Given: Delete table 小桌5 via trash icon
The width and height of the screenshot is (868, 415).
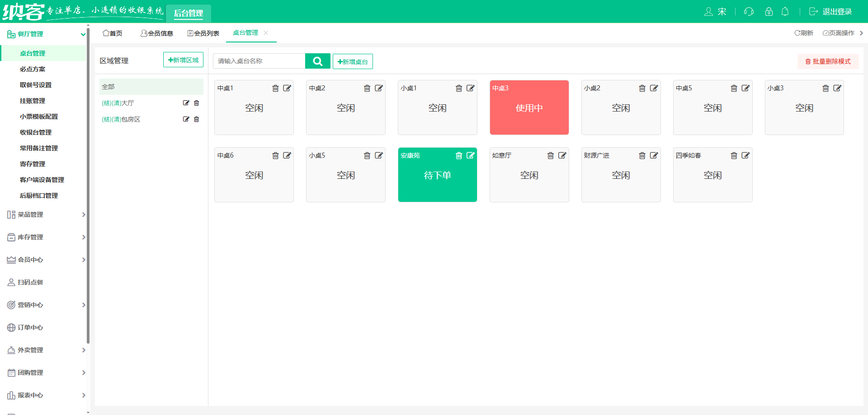Looking at the screenshot, I should pyautogui.click(x=367, y=155).
